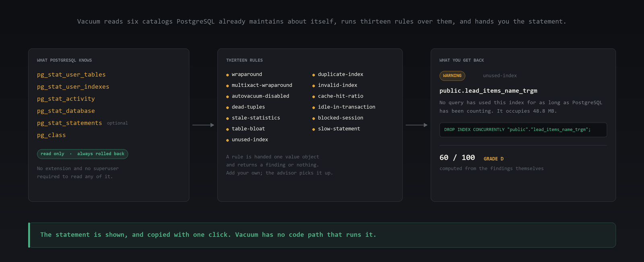Click the green statement-is-shown callout banner
The height and width of the screenshot is (262, 644).
point(322,235)
